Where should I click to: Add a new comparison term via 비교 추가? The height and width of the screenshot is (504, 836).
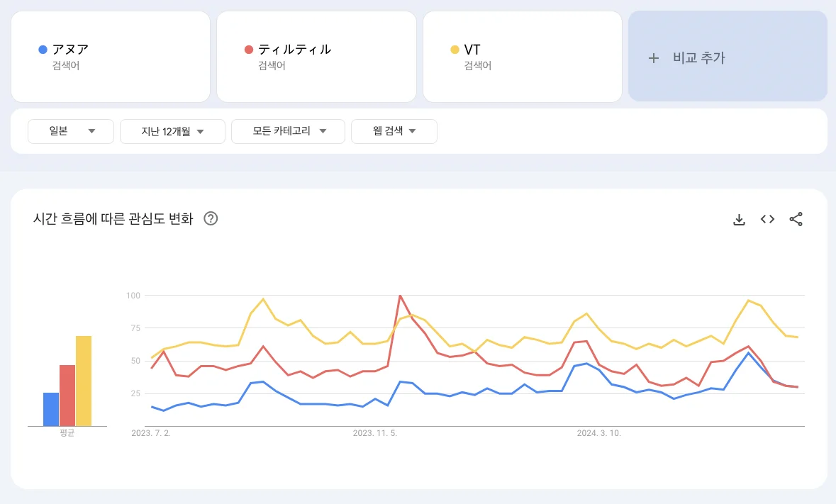pos(728,58)
